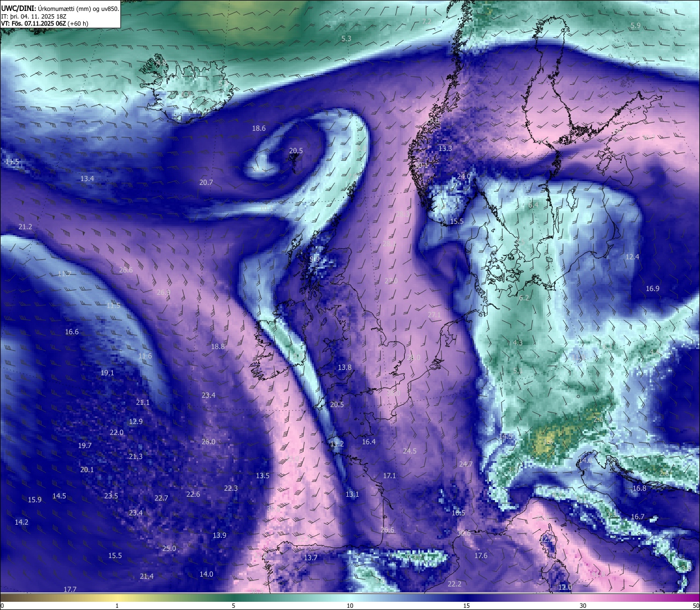Click the UWC/DINI Úrkomumætti title text
Viewport: 700px width, 610px height.
(x=60, y=9)
